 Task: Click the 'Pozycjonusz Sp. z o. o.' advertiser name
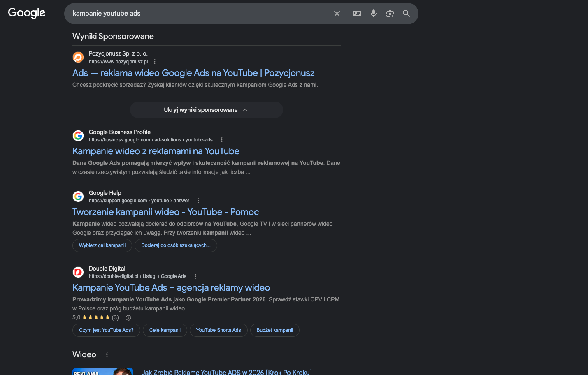118,53
